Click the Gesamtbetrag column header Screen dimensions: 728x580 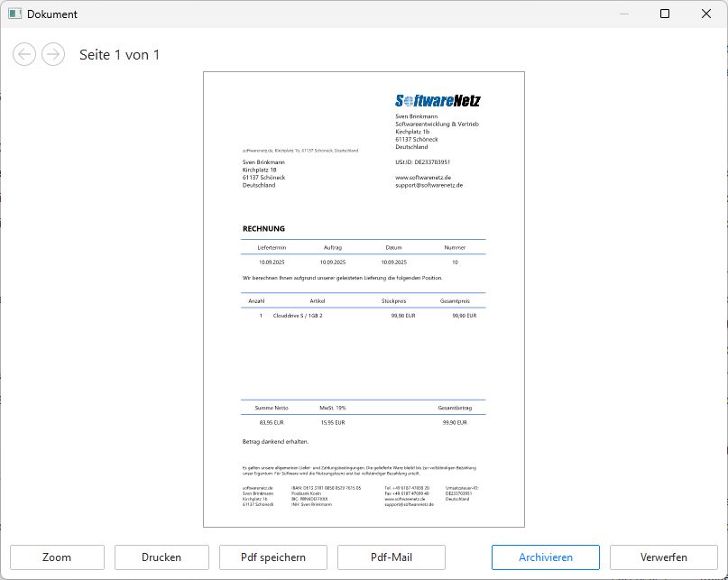[455, 408]
